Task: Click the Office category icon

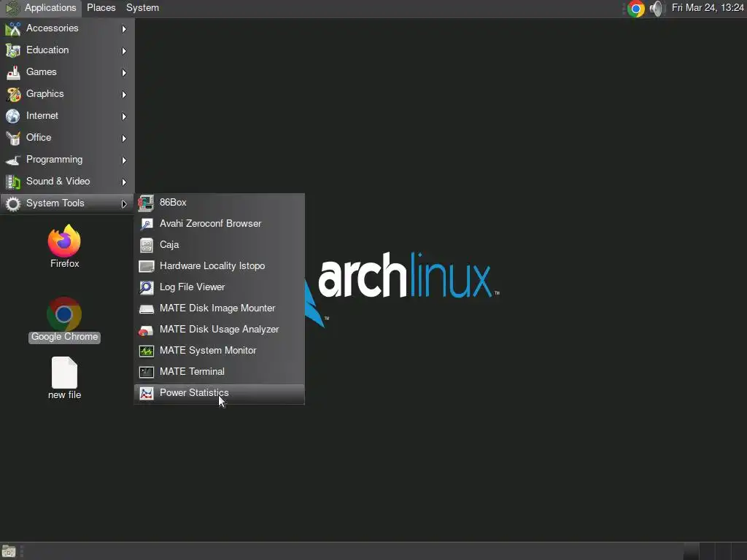Action: 13,138
